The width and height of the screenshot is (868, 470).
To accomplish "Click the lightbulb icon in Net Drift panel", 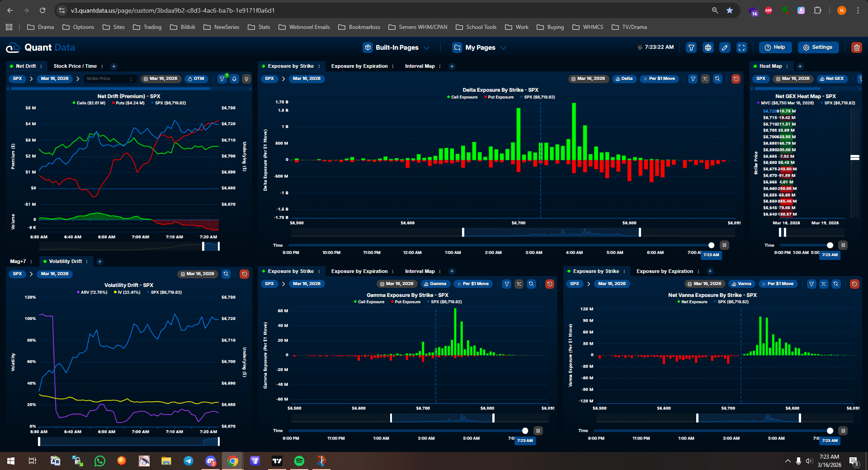I will 246,79.
